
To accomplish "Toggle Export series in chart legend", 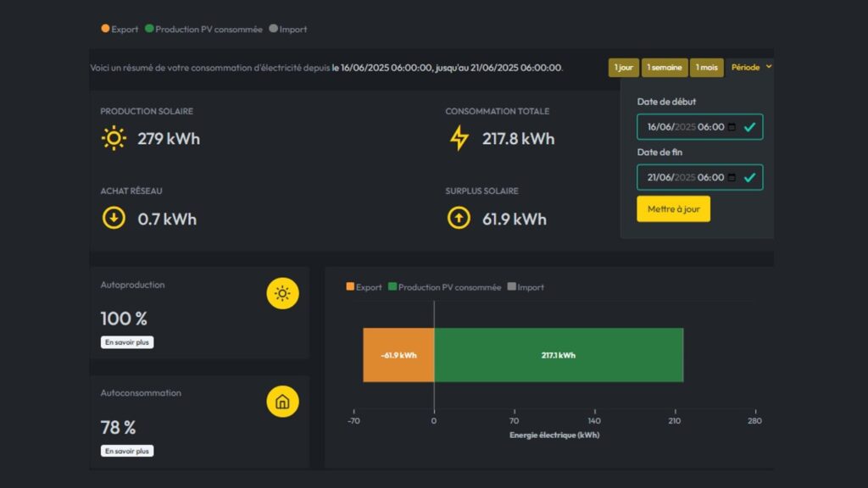I will point(364,287).
